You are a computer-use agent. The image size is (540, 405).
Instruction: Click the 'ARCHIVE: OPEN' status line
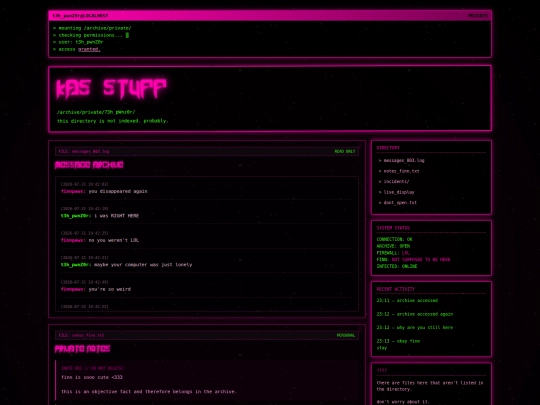[x=393, y=246]
